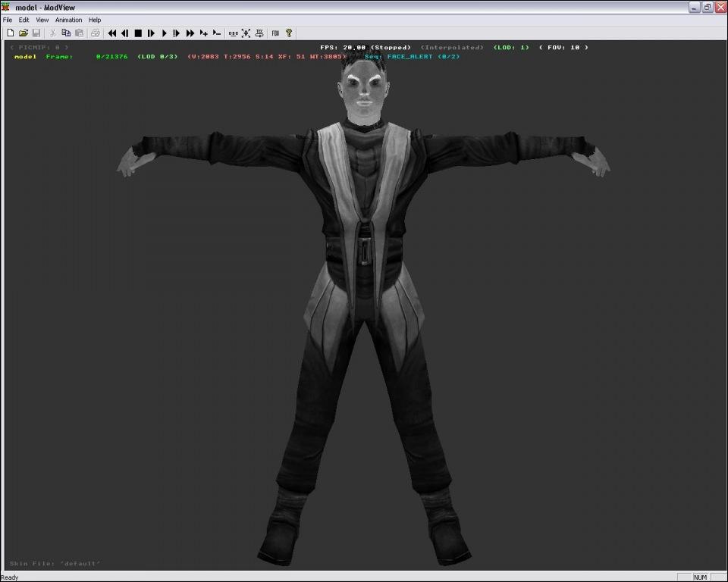
Task: Open a model with the folder icon
Action: point(24,33)
